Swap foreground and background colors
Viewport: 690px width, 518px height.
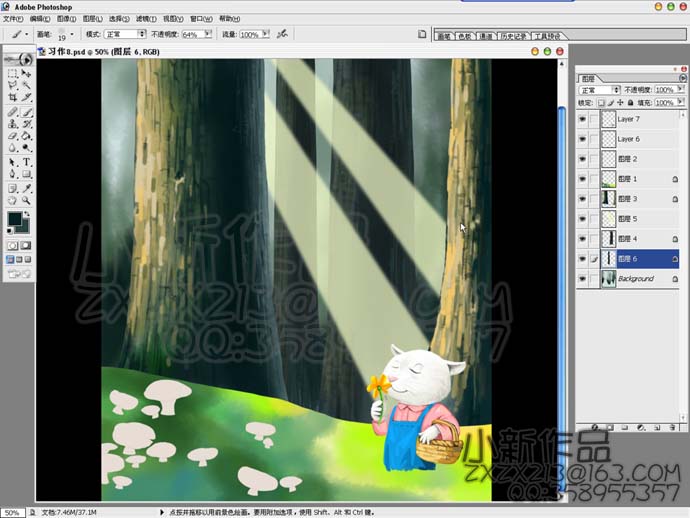coord(27,214)
